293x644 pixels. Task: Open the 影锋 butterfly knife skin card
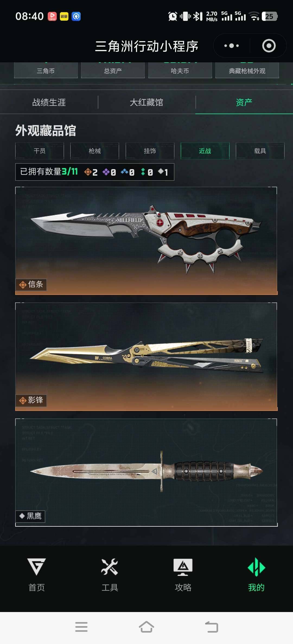click(146, 357)
